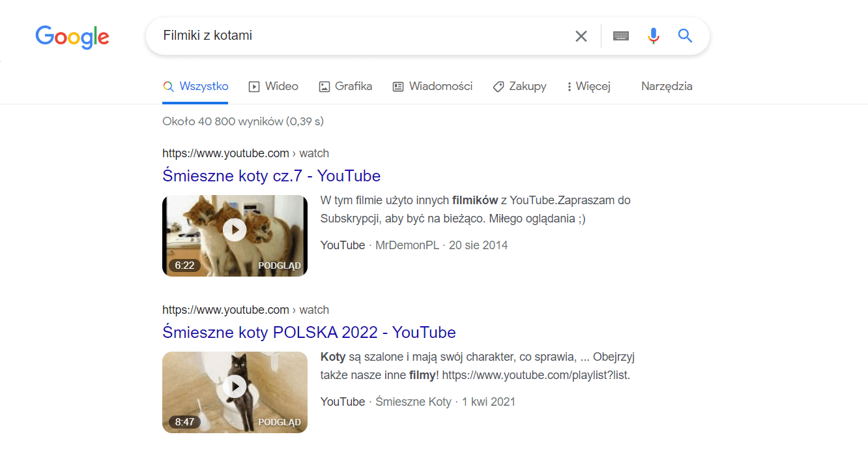This screenshot has height=456, width=868.
Task: Click the 8:47 video thumbnail with black cat
Action: point(235,392)
